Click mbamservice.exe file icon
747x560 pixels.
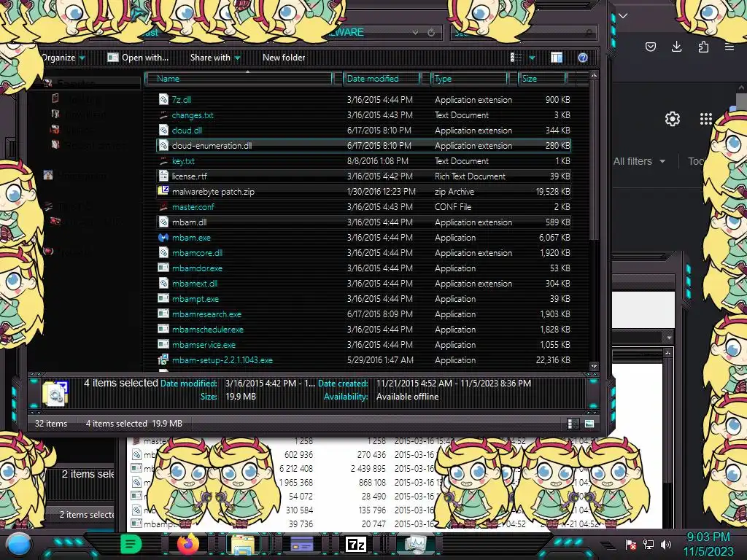click(x=163, y=344)
